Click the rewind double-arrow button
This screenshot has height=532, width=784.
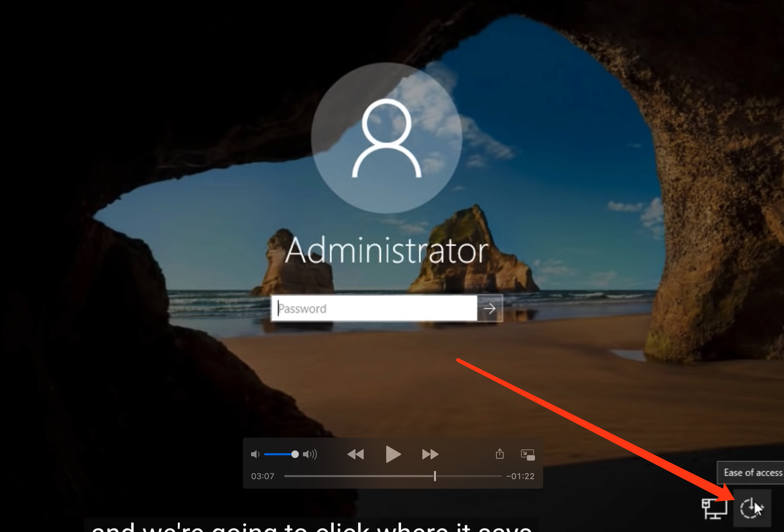coord(355,454)
